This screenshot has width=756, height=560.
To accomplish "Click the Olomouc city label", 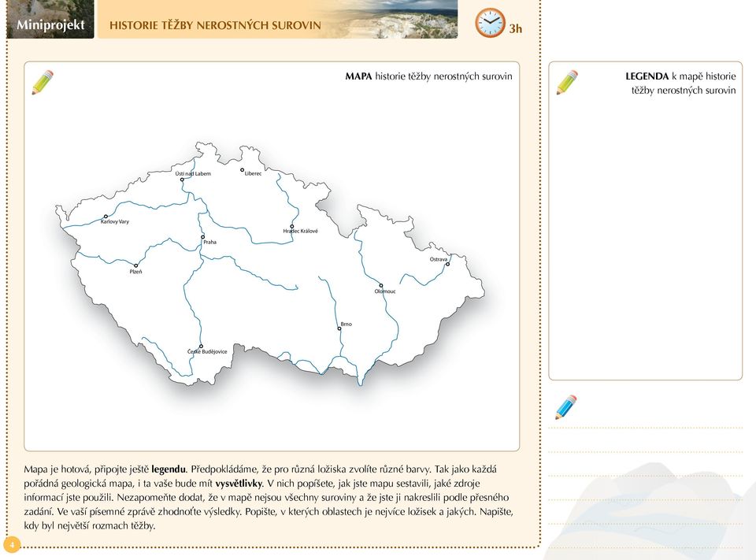I will 385,291.
